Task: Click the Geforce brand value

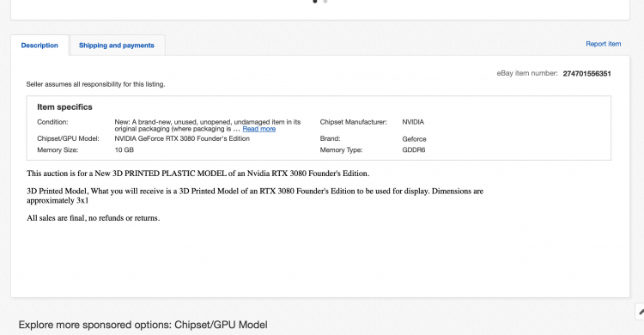Action: 414,139
